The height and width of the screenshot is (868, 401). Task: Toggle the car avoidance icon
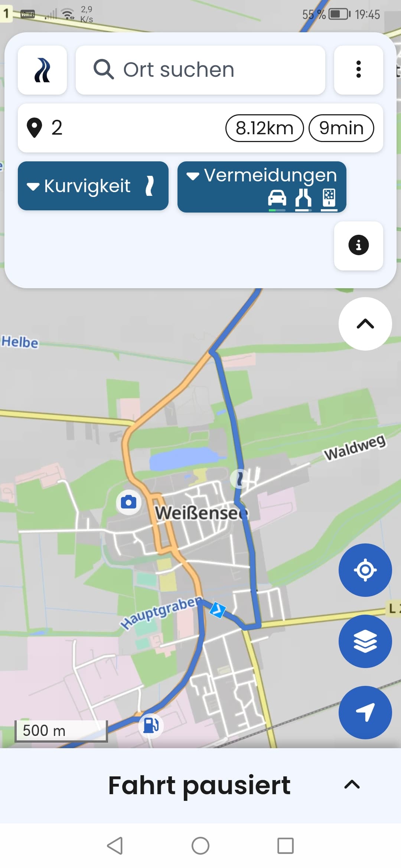(277, 200)
